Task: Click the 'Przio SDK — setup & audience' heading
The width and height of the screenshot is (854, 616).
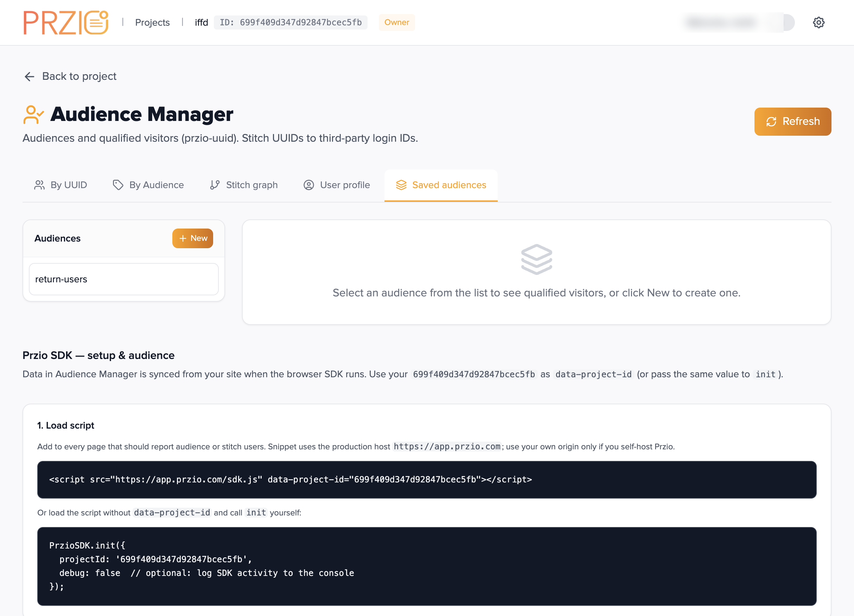Action: pos(98,355)
